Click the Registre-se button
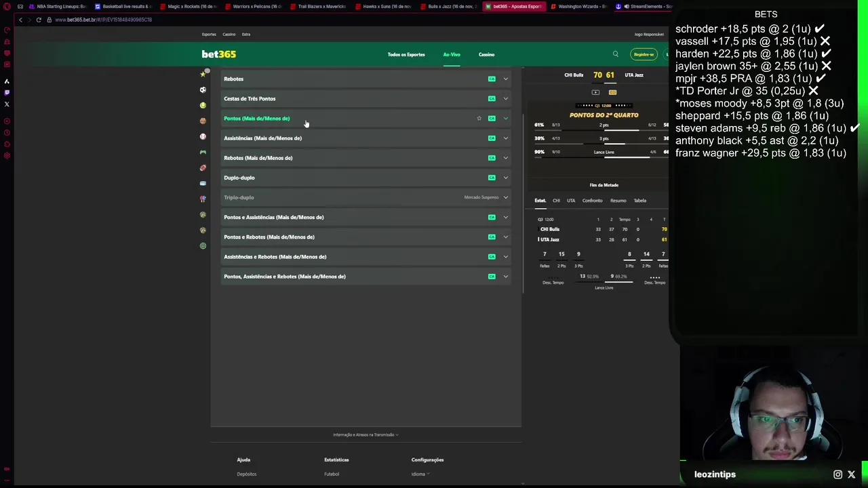 (x=644, y=54)
